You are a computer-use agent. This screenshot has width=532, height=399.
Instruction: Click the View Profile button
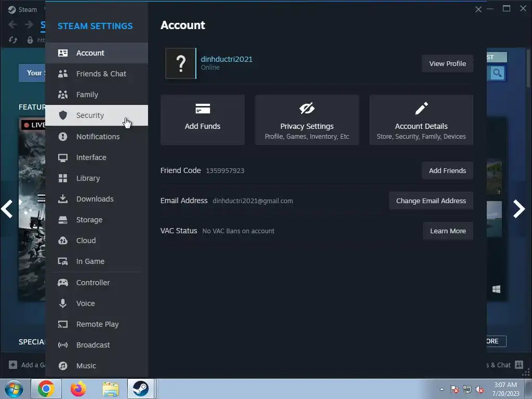pos(447,63)
